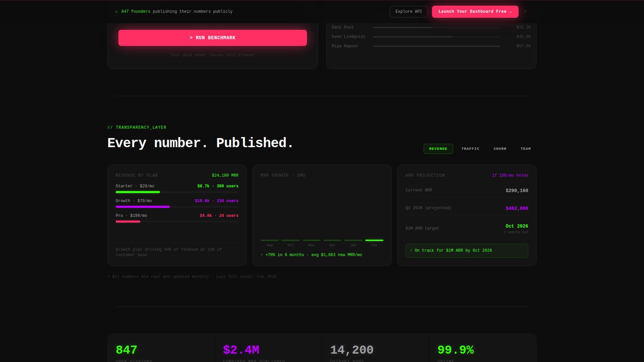
Task: Click the 847 open startups stat
Action: tap(126, 350)
